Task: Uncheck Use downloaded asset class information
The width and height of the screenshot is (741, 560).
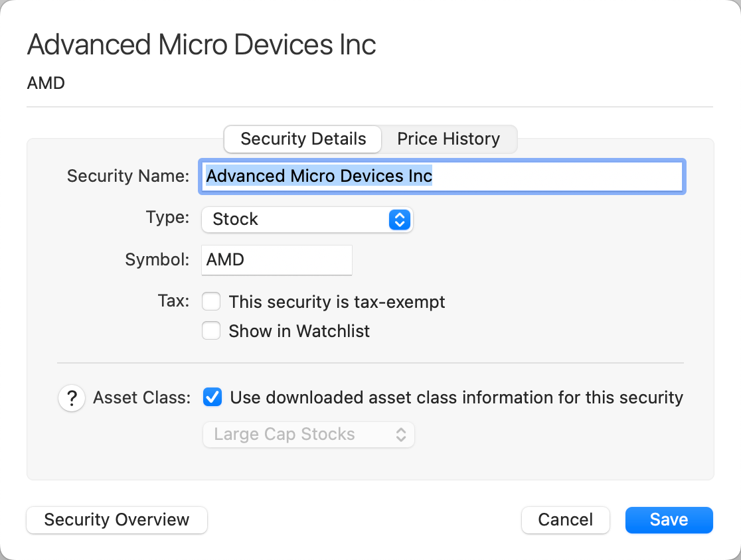Action: tap(212, 397)
